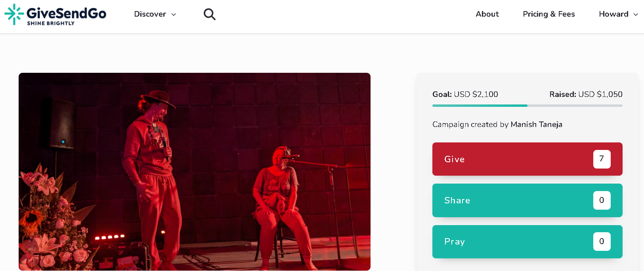
Task: Open search with the magnifying glass icon
Action: click(x=209, y=15)
